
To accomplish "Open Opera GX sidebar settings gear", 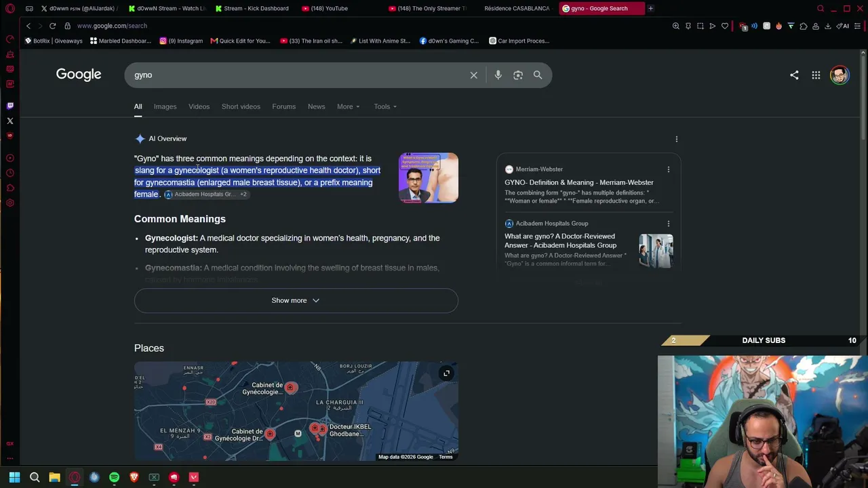I will pos(10,203).
